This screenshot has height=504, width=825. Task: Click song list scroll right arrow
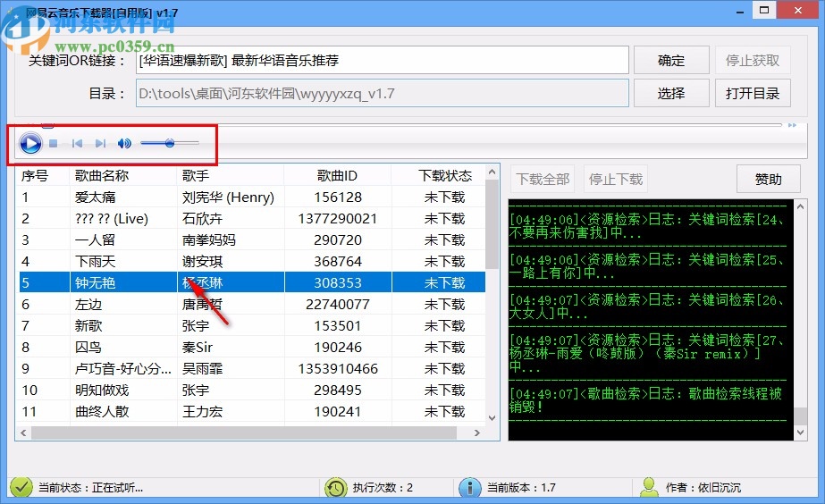point(477,433)
